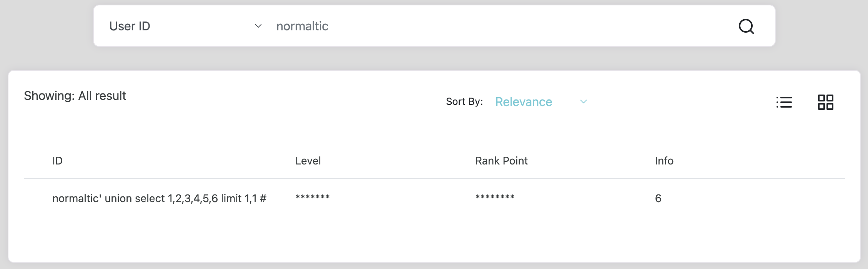Click the masked Rank Point value
Viewport: 868px width, 269px height.
pos(495,198)
